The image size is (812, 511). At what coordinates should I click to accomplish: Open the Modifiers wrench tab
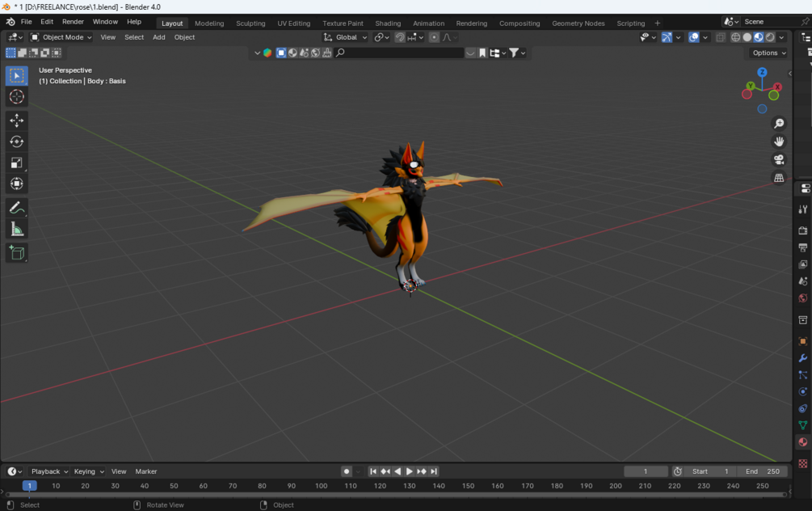(x=803, y=358)
